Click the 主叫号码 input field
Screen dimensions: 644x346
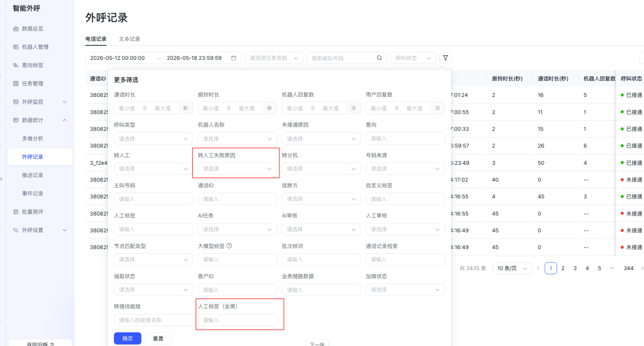(153, 199)
